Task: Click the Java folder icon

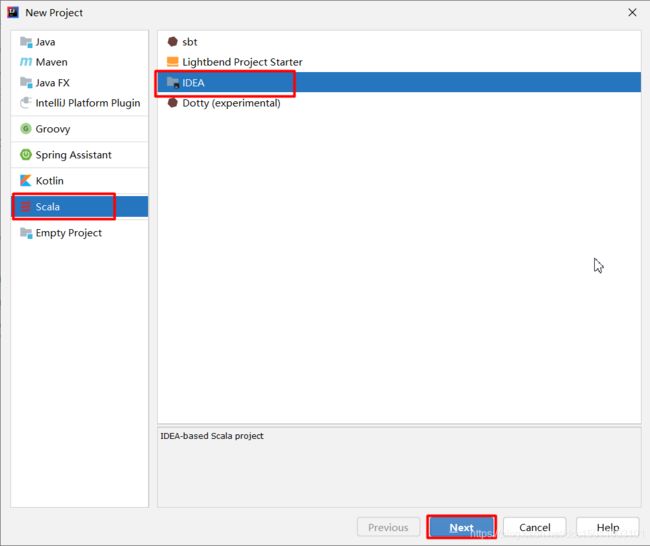Action: click(x=26, y=42)
